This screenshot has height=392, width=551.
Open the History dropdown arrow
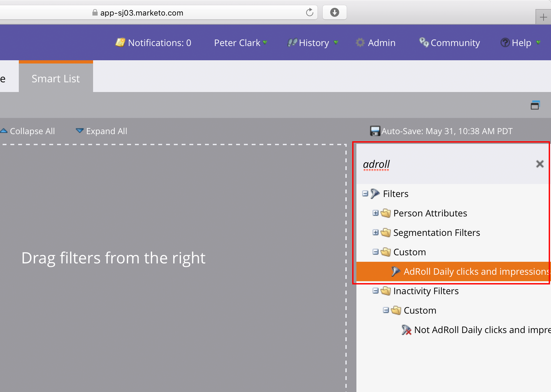point(336,42)
